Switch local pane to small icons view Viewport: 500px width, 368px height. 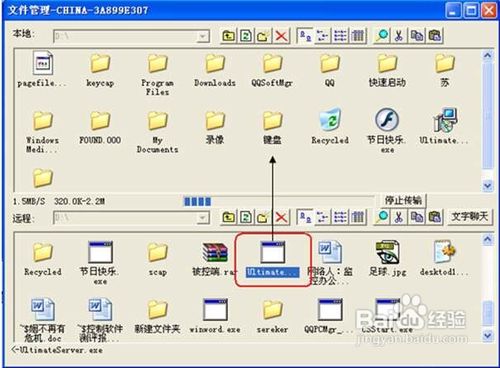322,35
